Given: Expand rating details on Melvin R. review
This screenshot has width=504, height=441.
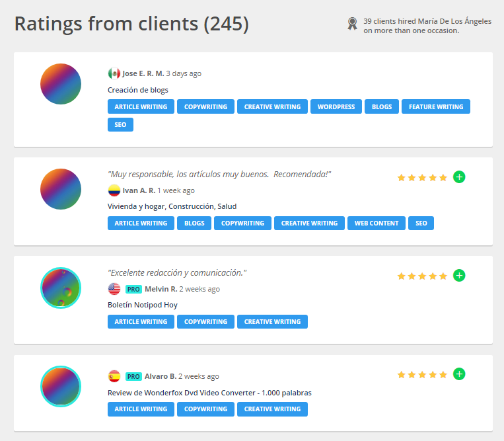Looking at the screenshot, I should point(459,276).
